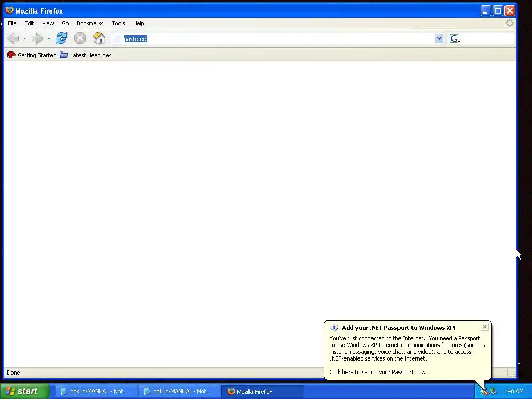Image resolution: width=532 pixels, height=399 pixels.
Task: Click here to set up Passport now
Action: pos(378,372)
